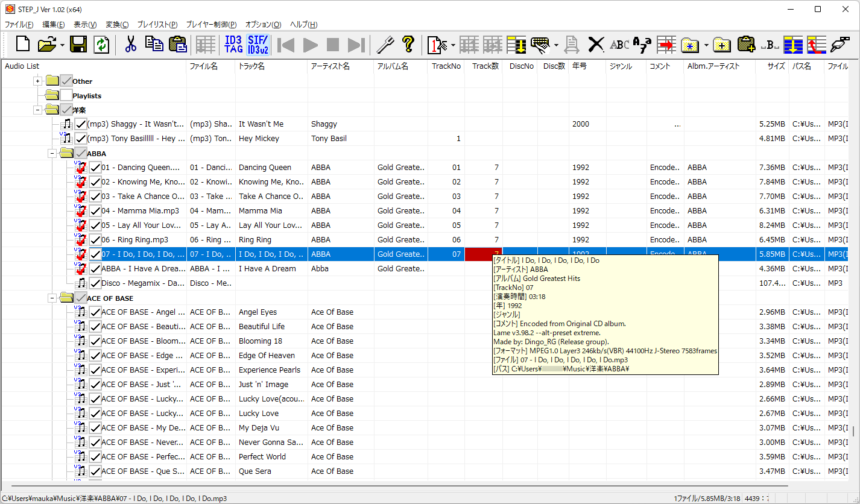Uncheck 04 - Mamma Mia.mp3 file
This screenshot has width=860, height=504.
pos(95,211)
